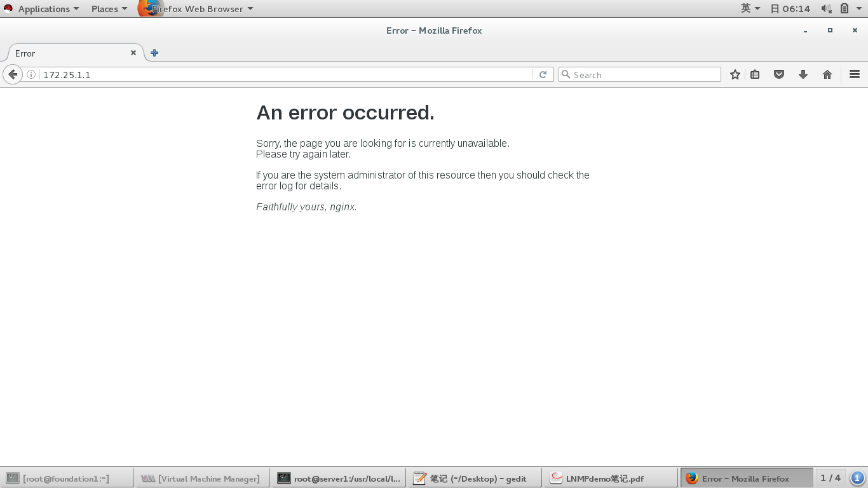Image resolution: width=868 pixels, height=488 pixels.
Task: Click the search magnifier icon
Action: [x=566, y=74]
